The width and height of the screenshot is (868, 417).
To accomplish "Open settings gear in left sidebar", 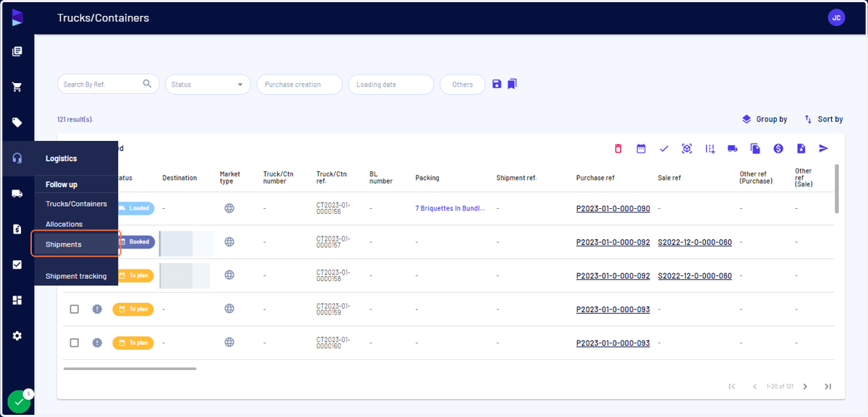I will point(17,336).
